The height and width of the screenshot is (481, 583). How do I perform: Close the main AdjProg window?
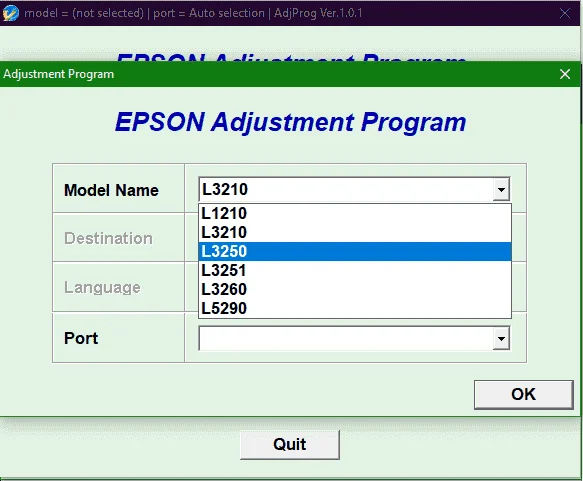click(x=565, y=13)
